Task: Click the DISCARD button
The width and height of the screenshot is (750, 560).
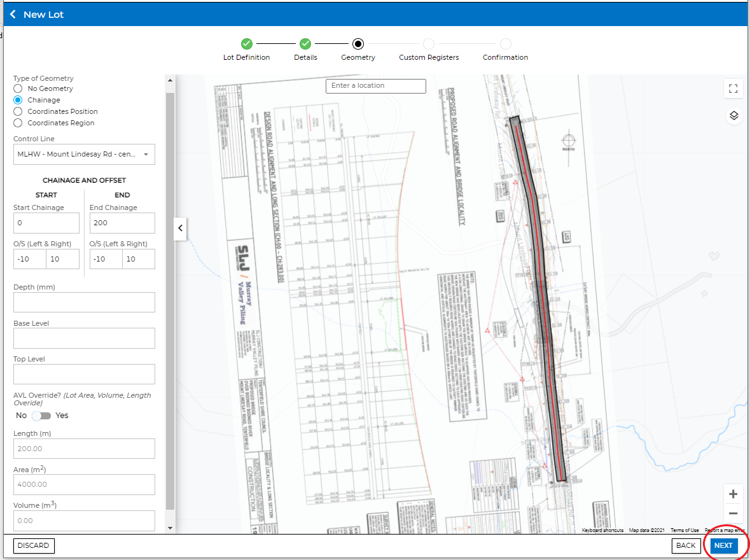Action: 34,545
